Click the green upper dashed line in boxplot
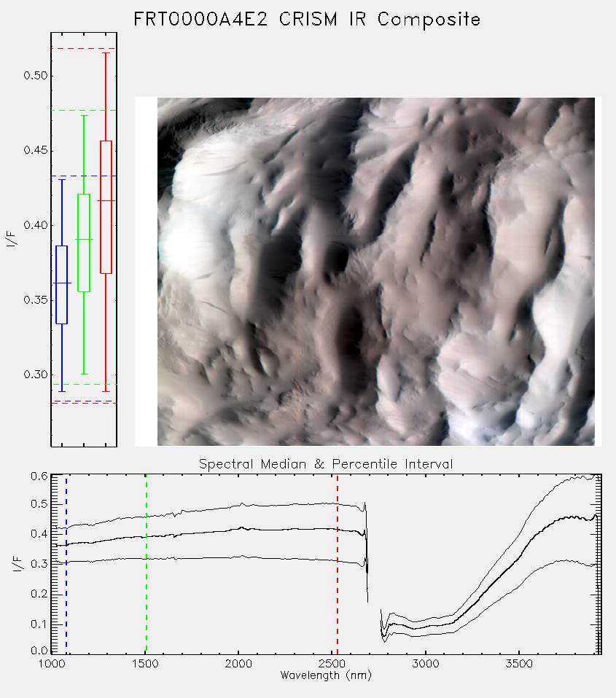The height and width of the screenshot is (698, 616). (x=84, y=111)
